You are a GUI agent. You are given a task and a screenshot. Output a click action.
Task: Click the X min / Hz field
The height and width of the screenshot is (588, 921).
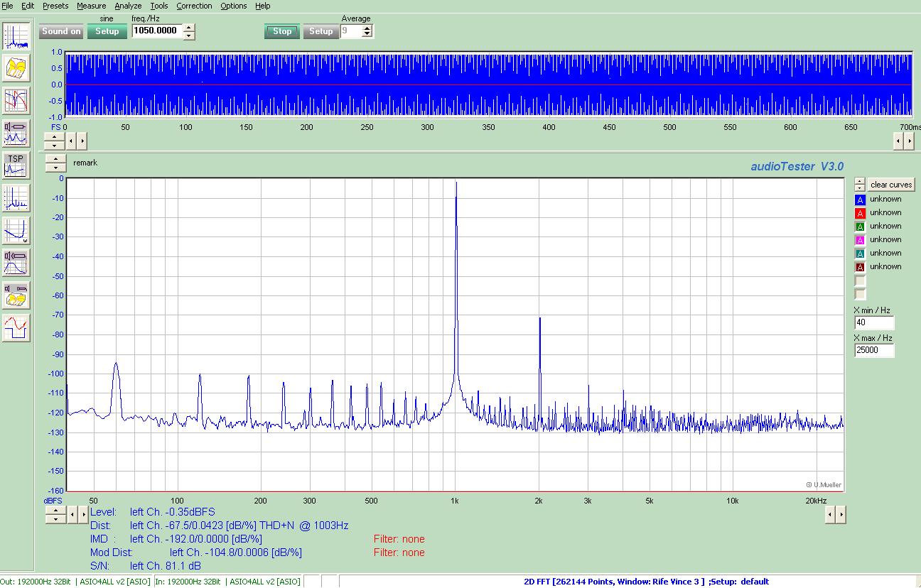click(x=874, y=322)
